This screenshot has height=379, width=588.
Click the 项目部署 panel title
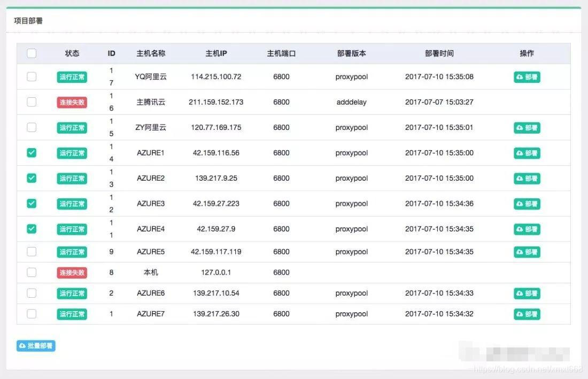coord(28,21)
